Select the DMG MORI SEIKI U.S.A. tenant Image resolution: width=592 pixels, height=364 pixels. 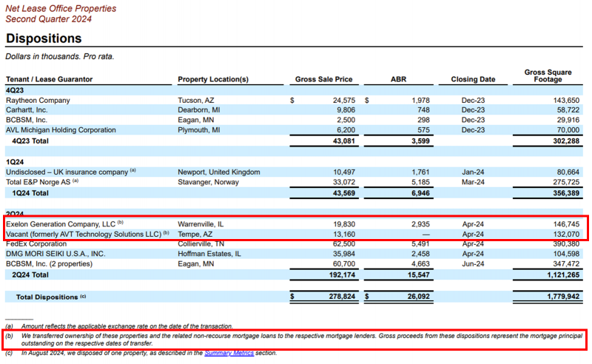[x=55, y=253]
